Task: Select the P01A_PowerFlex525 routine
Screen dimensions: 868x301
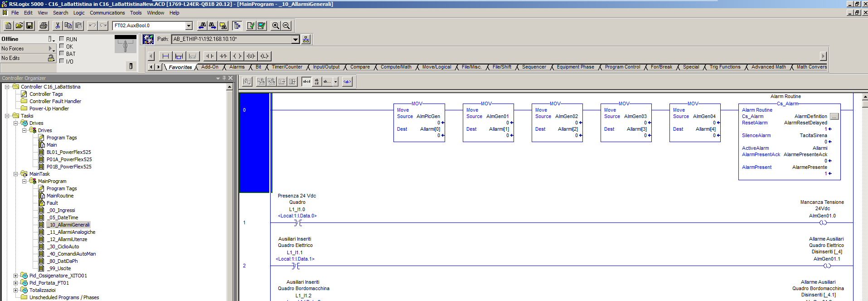Action: 69,159
